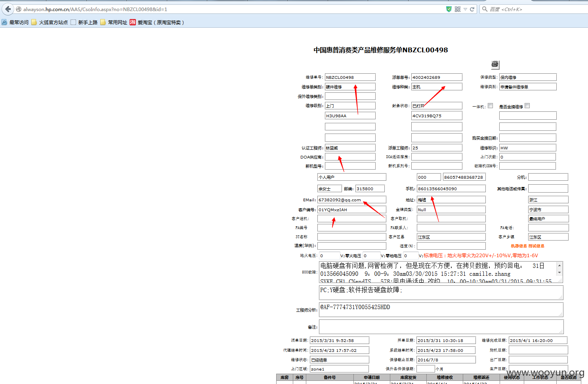Click the 客户区县 field 江东区

[x=451, y=237]
